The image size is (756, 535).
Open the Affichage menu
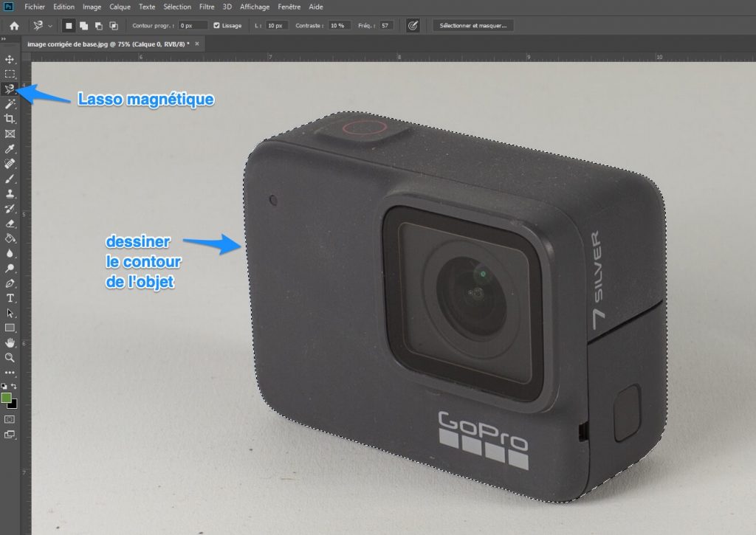[255, 7]
